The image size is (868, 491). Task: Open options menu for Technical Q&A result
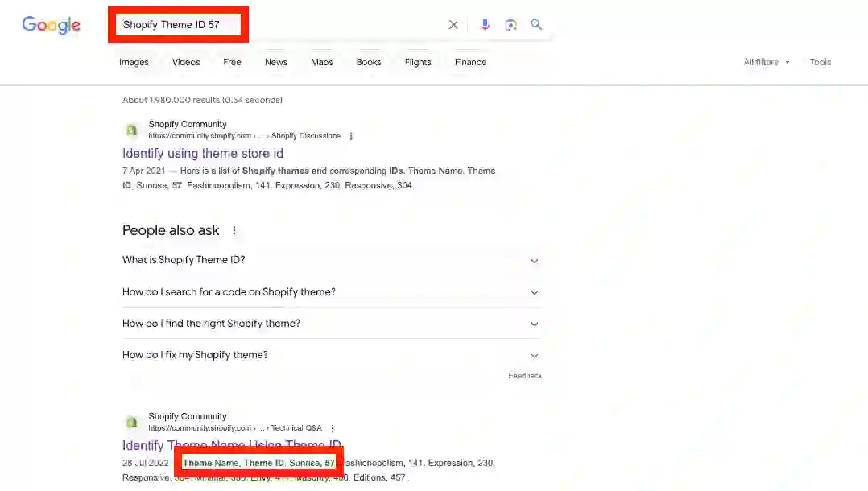point(332,428)
